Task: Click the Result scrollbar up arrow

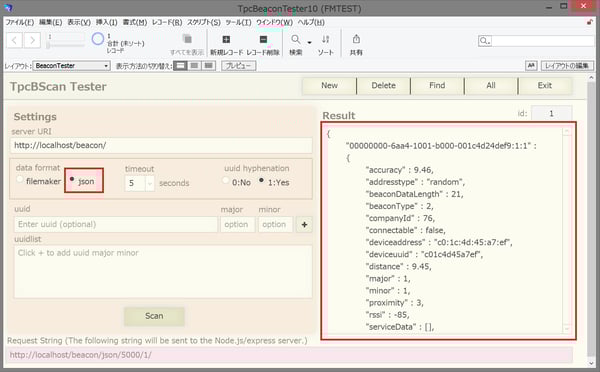Action: coord(566,132)
